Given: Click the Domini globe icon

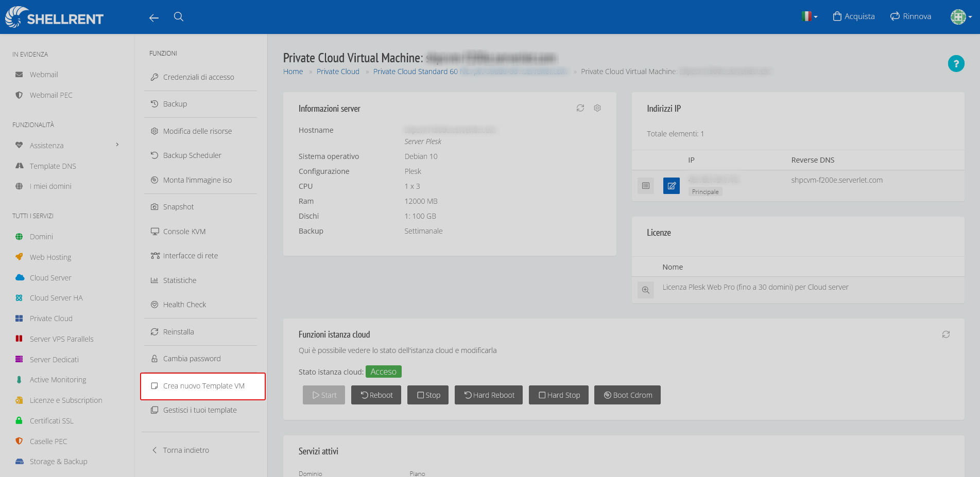Looking at the screenshot, I should 19,237.
